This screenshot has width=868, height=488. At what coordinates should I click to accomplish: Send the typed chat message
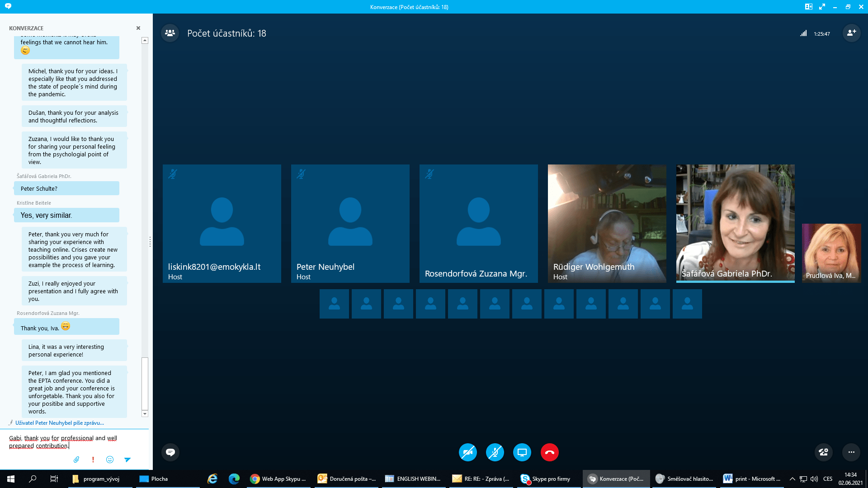(x=127, y=460)
